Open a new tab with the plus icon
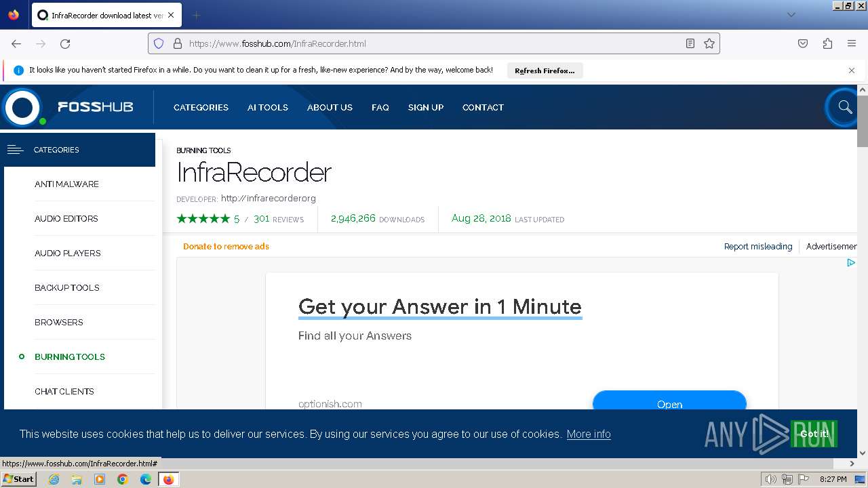The image size is (868, 488). point(197,15)
